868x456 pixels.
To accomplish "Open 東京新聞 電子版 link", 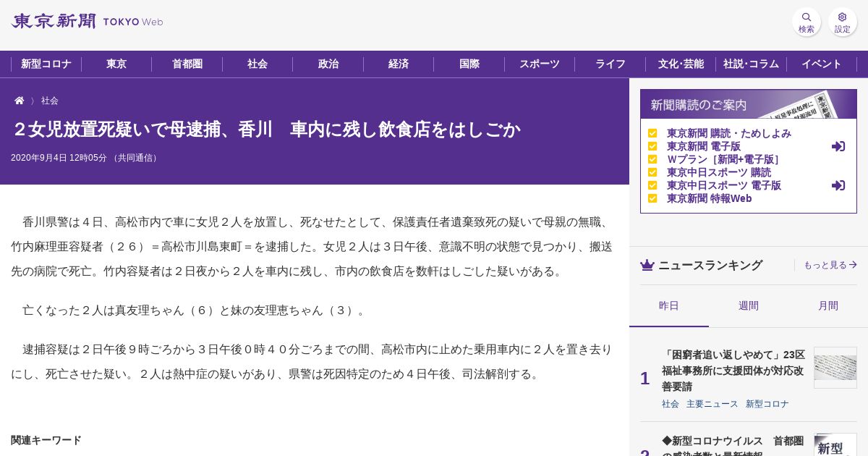I will (x=704, y=146).
